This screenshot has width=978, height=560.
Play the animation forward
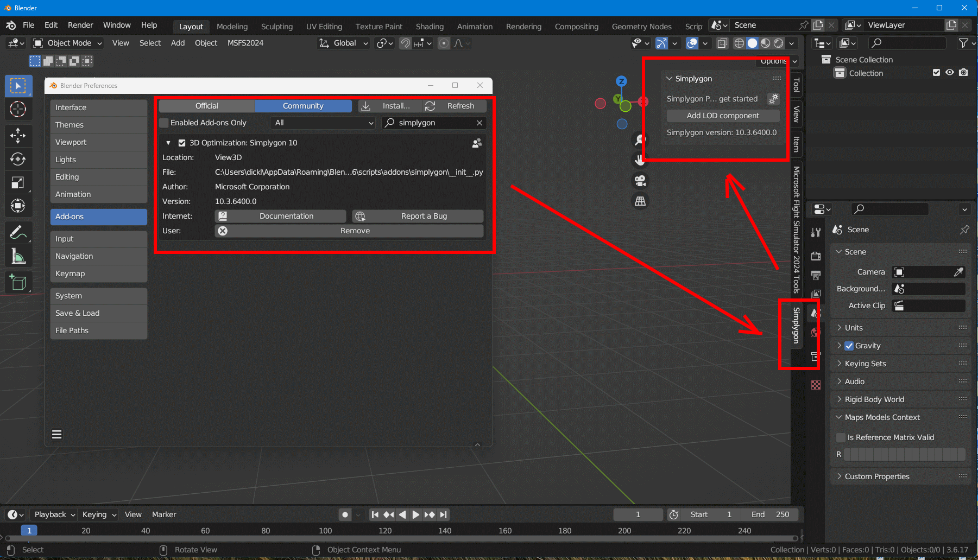tap(415, 514)
